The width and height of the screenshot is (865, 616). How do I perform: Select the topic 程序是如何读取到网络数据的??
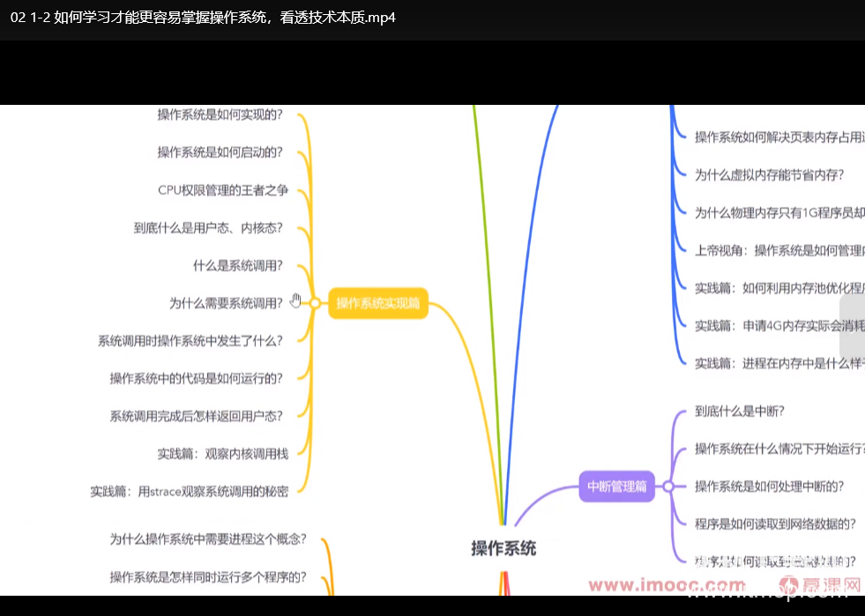click(776, 523)
